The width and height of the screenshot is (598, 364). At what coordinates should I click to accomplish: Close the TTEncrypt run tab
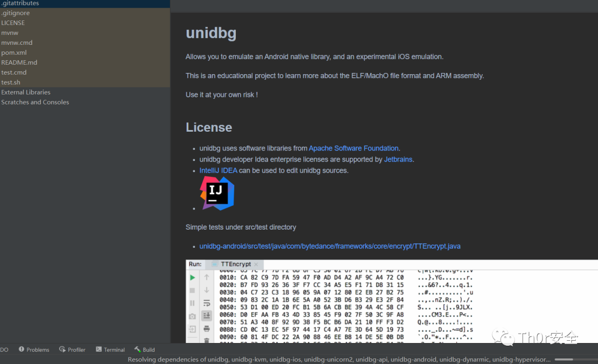(x=256, y=264)
